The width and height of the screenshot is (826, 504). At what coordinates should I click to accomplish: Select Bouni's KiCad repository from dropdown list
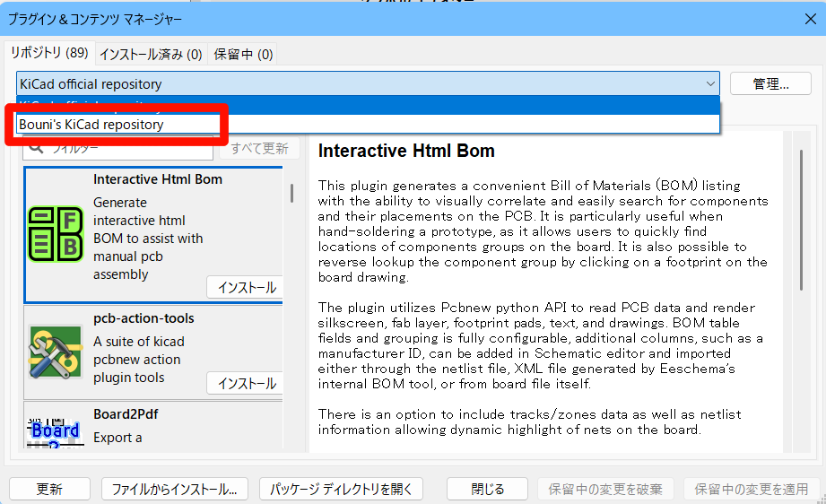[x=368, y=125]
